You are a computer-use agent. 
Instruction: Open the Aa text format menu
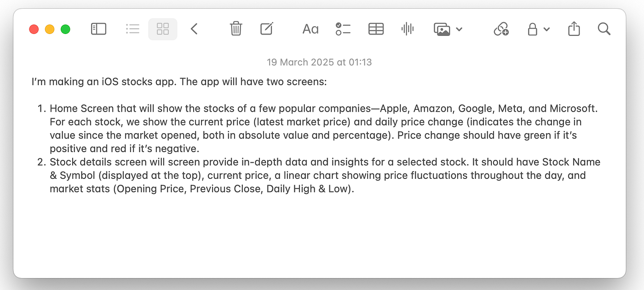[310, 29]
